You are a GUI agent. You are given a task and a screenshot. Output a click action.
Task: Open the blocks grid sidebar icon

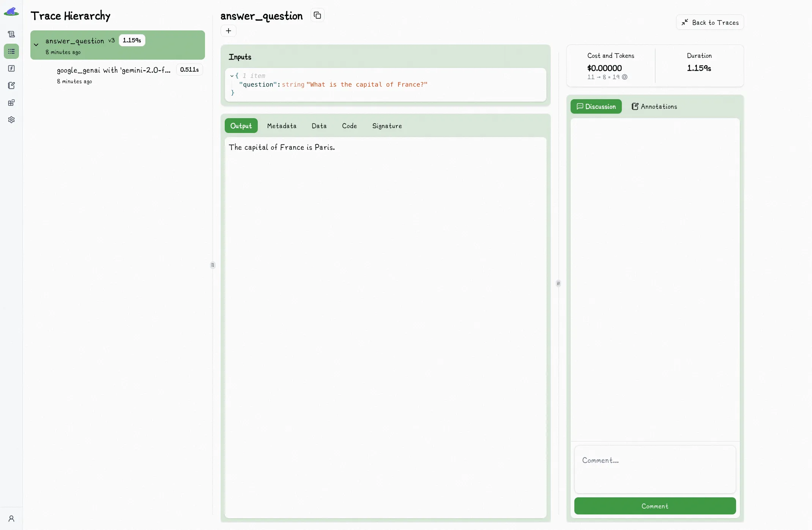click(11, 103)
